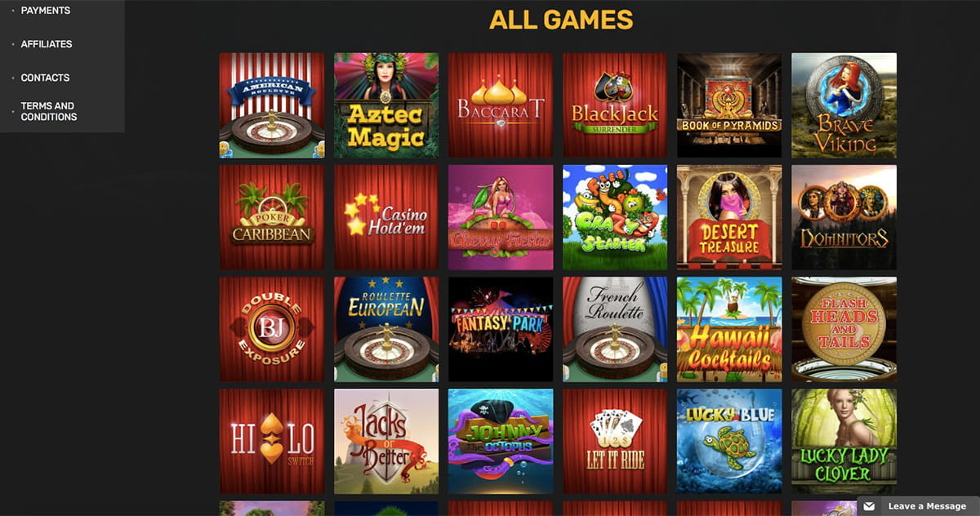The width and height of the screenshot is (980, 516).
Task: Open the Affiliates sidebar link
Action: point(47,44)
